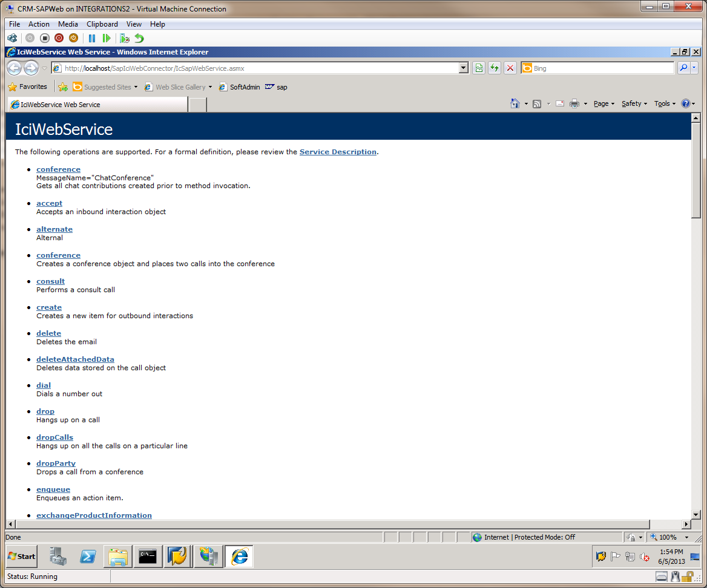Click the VM Revert undo arrow icon
Viewport: 707px width, 588px height.
point(139,38)
